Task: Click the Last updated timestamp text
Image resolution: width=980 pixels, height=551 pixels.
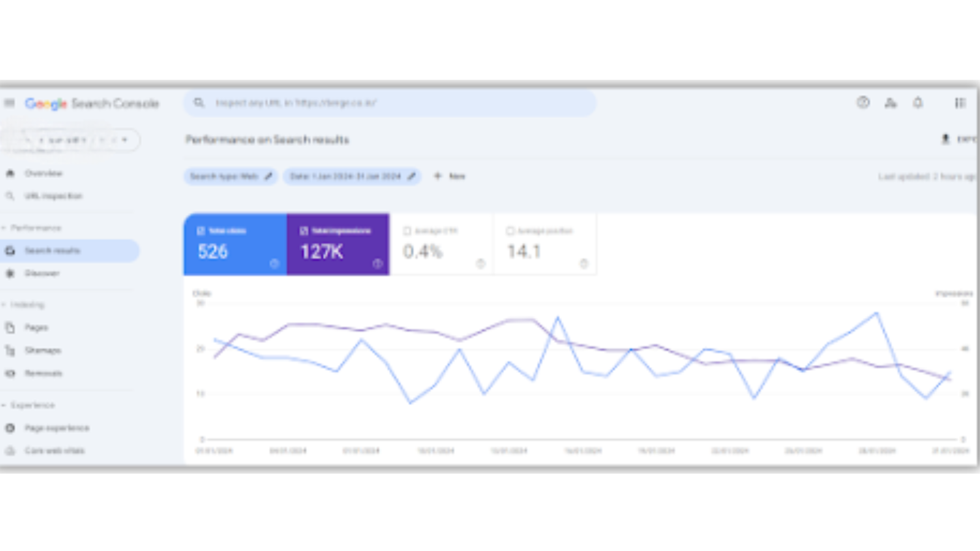Action: 927,176
